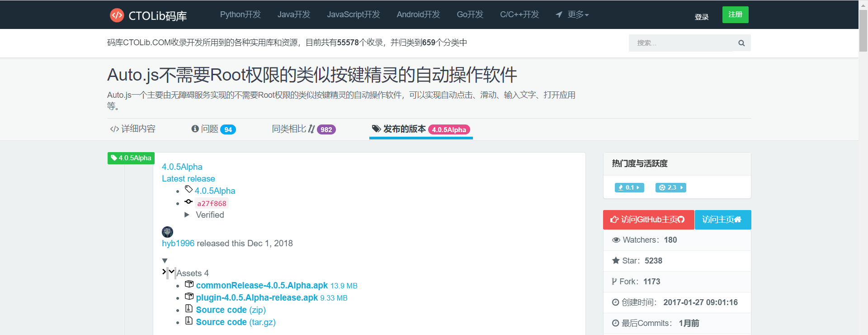Click the Latest release link

click(x=189, y=179)
